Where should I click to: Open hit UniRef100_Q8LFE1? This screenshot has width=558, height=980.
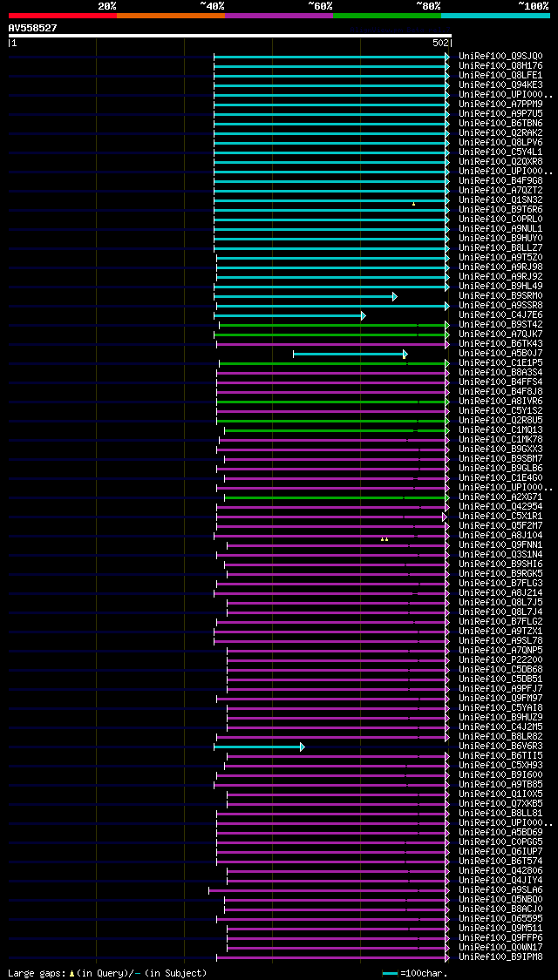click(500, 76)
